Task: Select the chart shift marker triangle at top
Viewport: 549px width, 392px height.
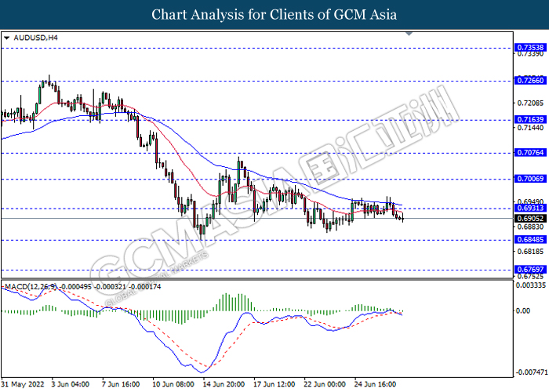Action: pyautogui.click(x=409, y=34)
